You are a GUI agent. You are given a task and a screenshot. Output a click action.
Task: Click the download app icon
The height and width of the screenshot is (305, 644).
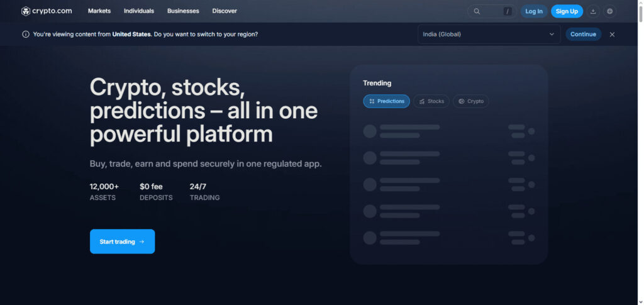(593, 11)
